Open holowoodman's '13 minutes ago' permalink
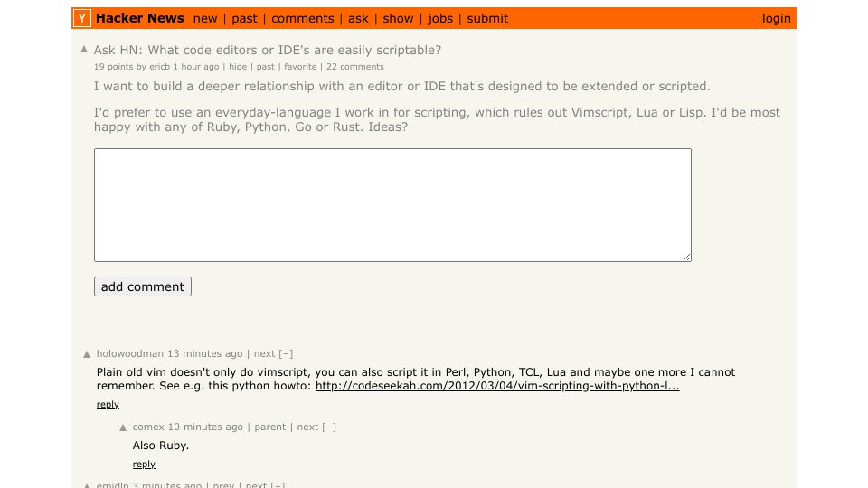 coord(205,353)
